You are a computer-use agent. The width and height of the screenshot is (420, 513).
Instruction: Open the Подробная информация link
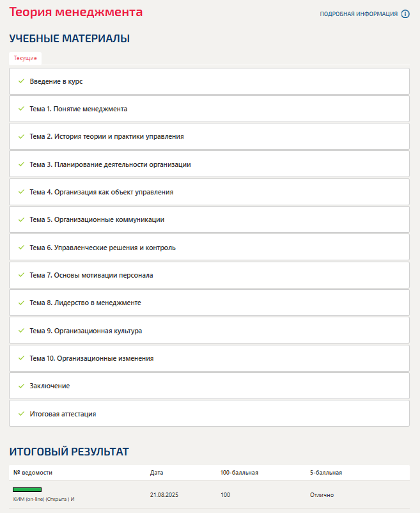point(359,14)
